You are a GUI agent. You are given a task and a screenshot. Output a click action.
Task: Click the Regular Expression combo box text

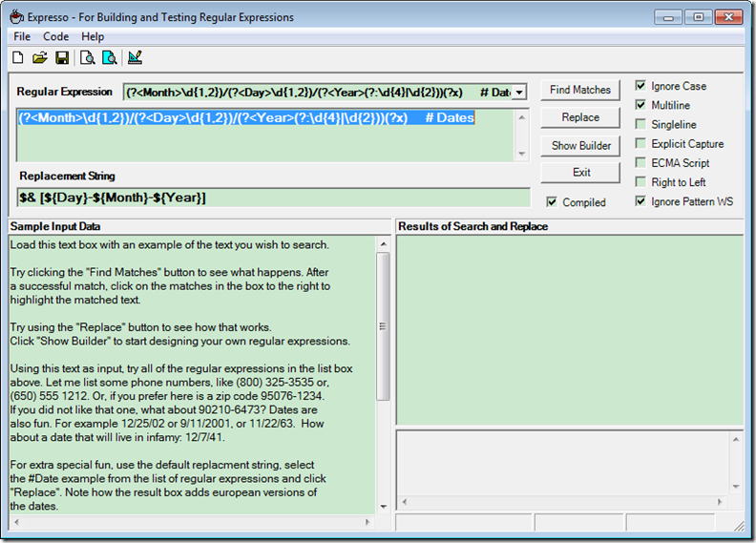[317, 92]
